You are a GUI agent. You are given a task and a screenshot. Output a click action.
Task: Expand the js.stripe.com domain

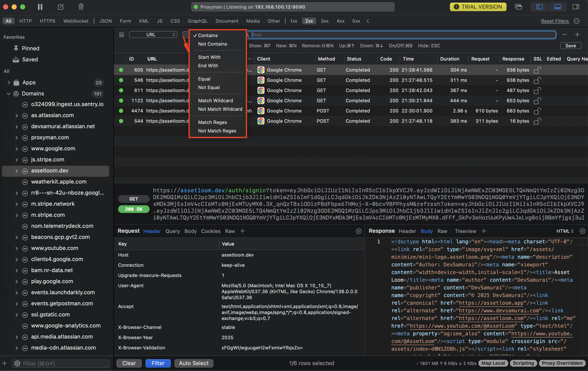tap(17, 159)
